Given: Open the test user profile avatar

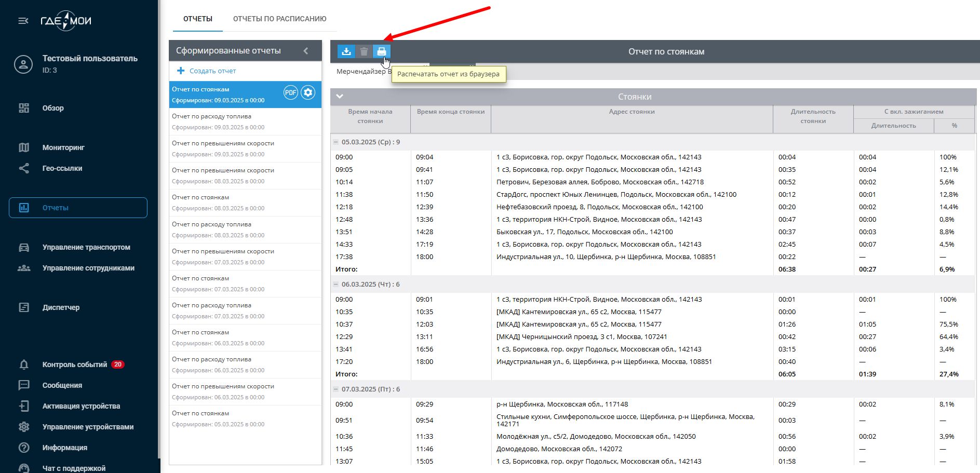Looking at the screenshot, I should (x=23, y=64).
